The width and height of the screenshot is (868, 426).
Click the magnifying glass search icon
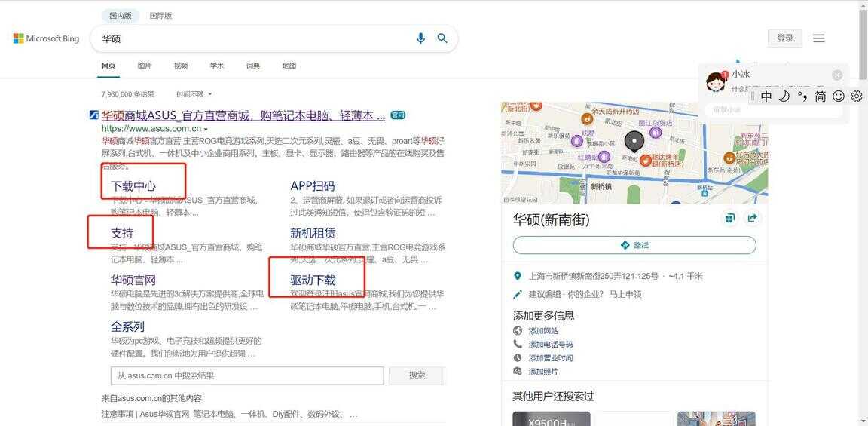click(442, 38)
